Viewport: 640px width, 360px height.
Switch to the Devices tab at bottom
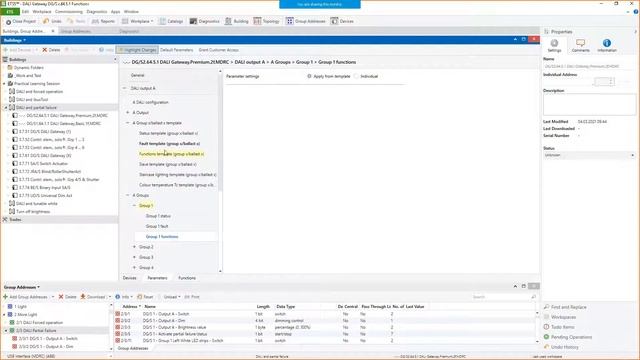[x=129, y=278]
